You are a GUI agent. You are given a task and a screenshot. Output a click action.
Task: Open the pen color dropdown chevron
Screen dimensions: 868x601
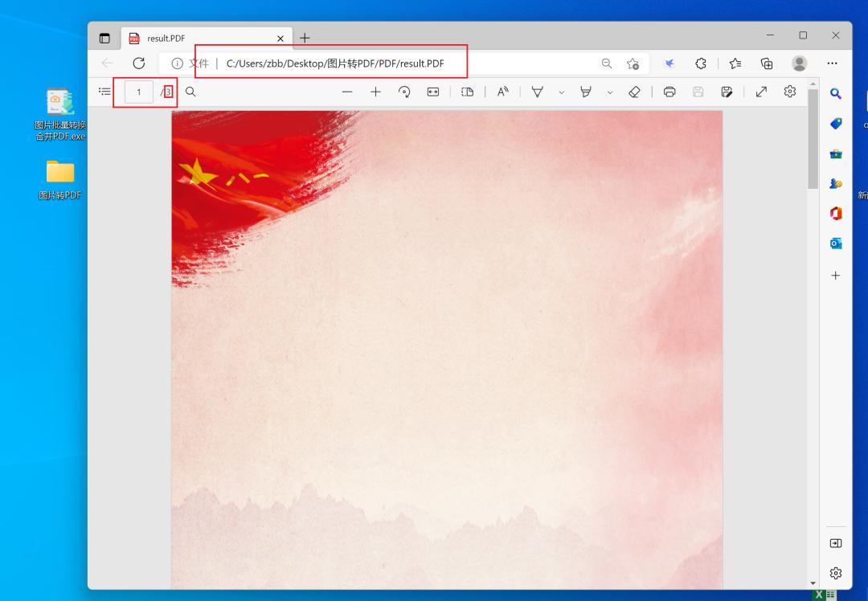(561, 92)
